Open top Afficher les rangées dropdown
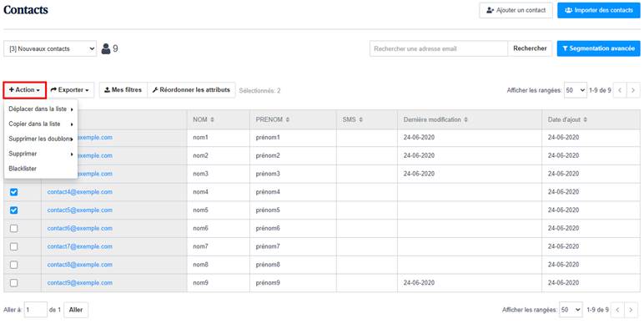 pyautogui.click(x=575, y=90)
